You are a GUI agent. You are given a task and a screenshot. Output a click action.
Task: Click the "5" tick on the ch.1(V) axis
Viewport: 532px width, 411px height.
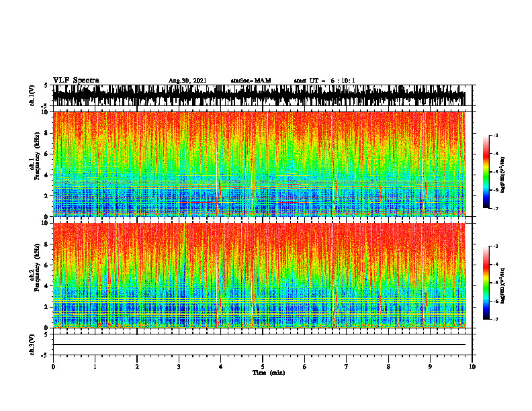click(46, 86)
